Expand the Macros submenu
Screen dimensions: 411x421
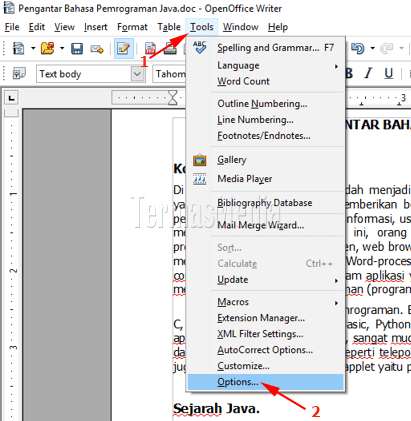[x=266, y=302]
